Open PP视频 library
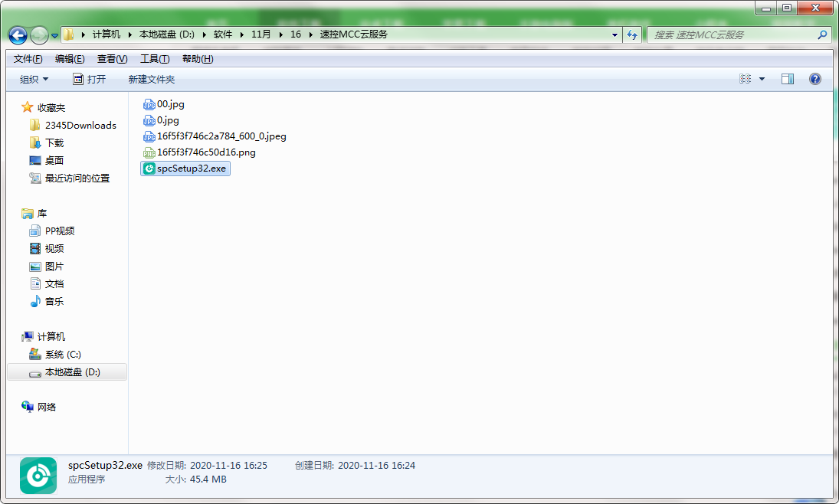Viewport: 839px width, 504px height. tap(60, 231)
